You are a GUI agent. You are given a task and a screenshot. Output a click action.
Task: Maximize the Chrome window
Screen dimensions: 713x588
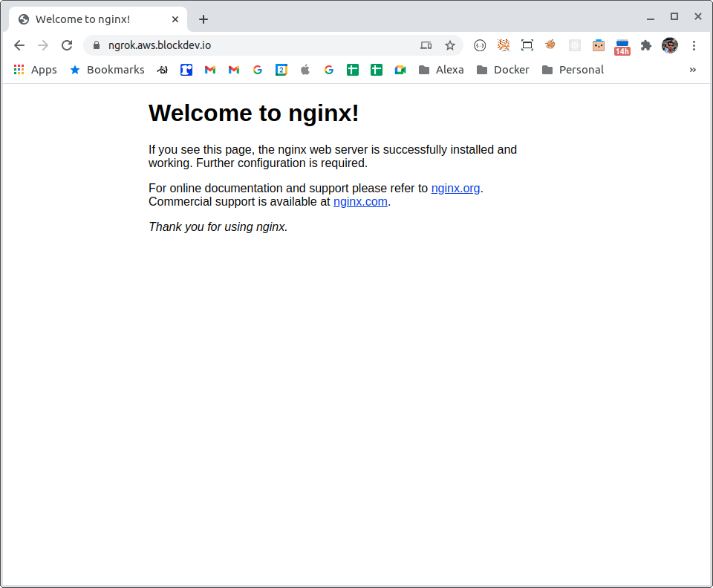coord(674,17)
